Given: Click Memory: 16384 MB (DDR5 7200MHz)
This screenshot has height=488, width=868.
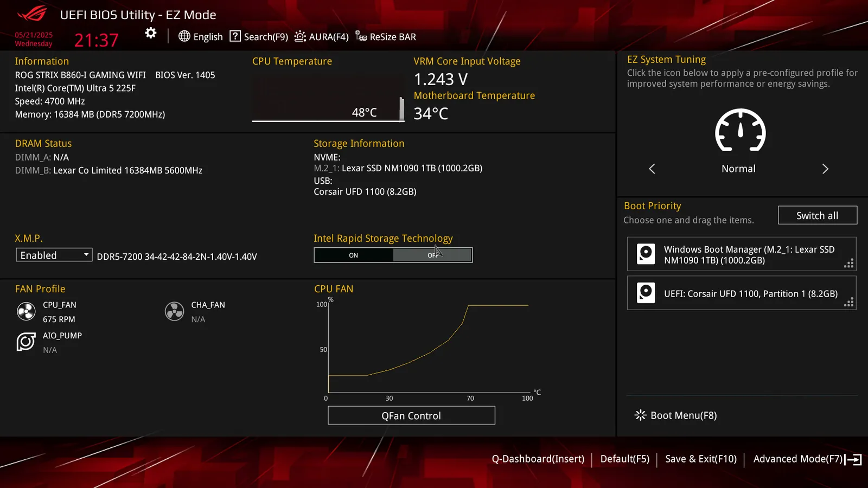Looking at the screenshot, I should point(90,114).
